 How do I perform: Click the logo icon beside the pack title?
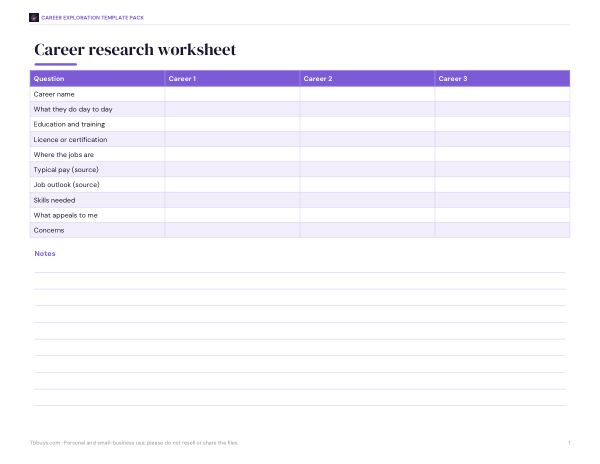pos(34,18)
